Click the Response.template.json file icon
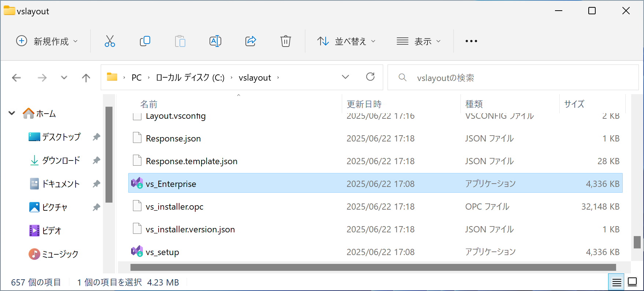 pyautogui.click(x=137, y=161)
